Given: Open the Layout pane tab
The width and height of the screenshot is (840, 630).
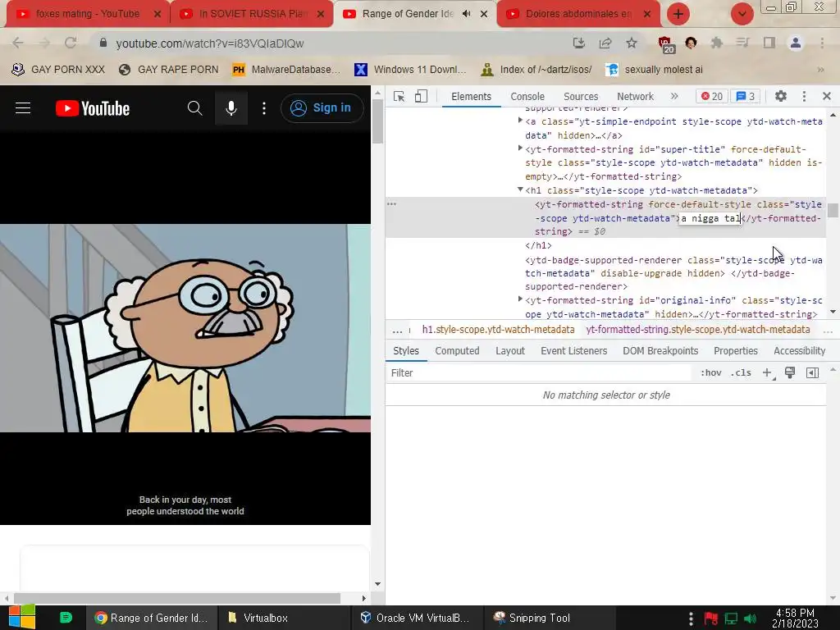Looking at the screenshot, I should pos(510,351).
